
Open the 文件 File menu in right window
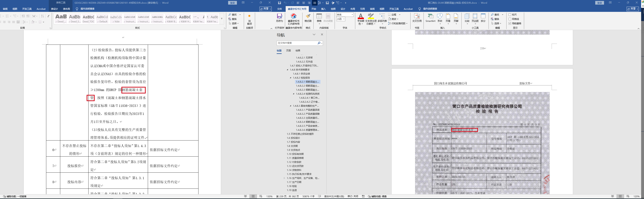coord(280,9)
